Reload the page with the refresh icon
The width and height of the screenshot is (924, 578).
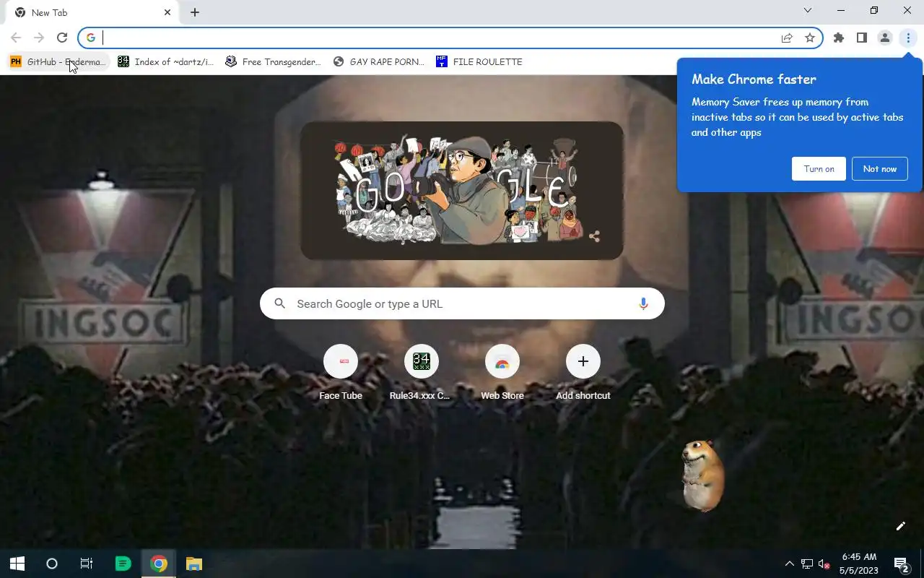pyautogui.click(x=62, y=38)
